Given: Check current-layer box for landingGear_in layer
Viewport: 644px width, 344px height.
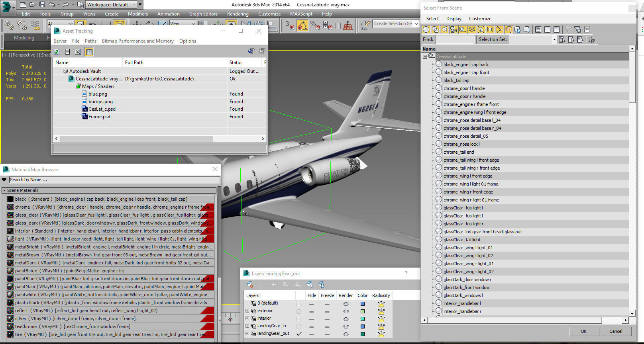Looking at the screenshot, I should click(x=298, y=326).
